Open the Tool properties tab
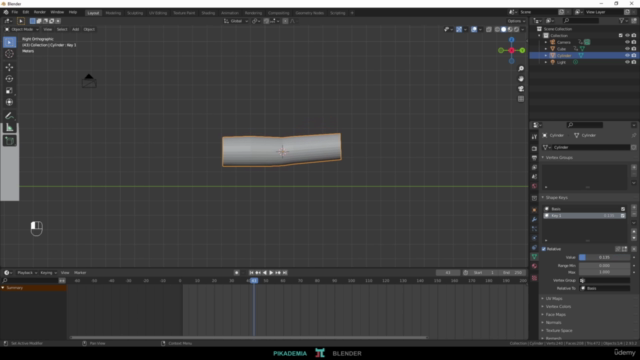The image size is (640, 360). [534, 137]
